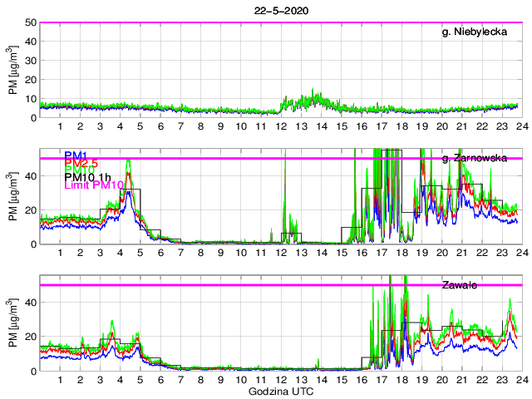Click the 50 tick on the top chart

[x=29, y=22]
